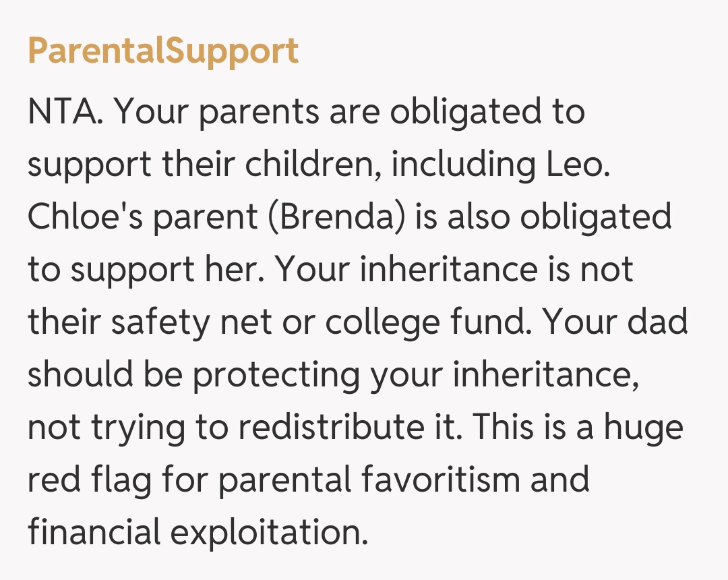Open the ParentalSupport user profile

tap(162, 51)
